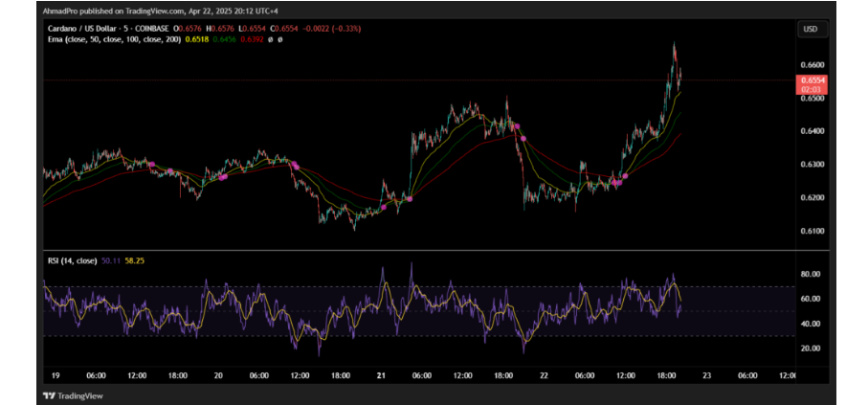
Task: Select the Ema (close, 50, close, 100, close, 200) legend
Action: (x=115, y=40)
